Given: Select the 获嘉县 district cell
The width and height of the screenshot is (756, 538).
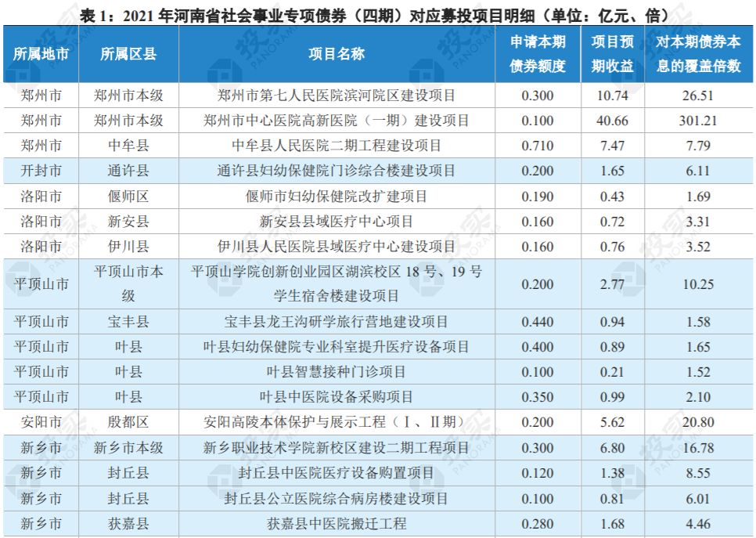Looking at the screenshot, I should 128,524.
